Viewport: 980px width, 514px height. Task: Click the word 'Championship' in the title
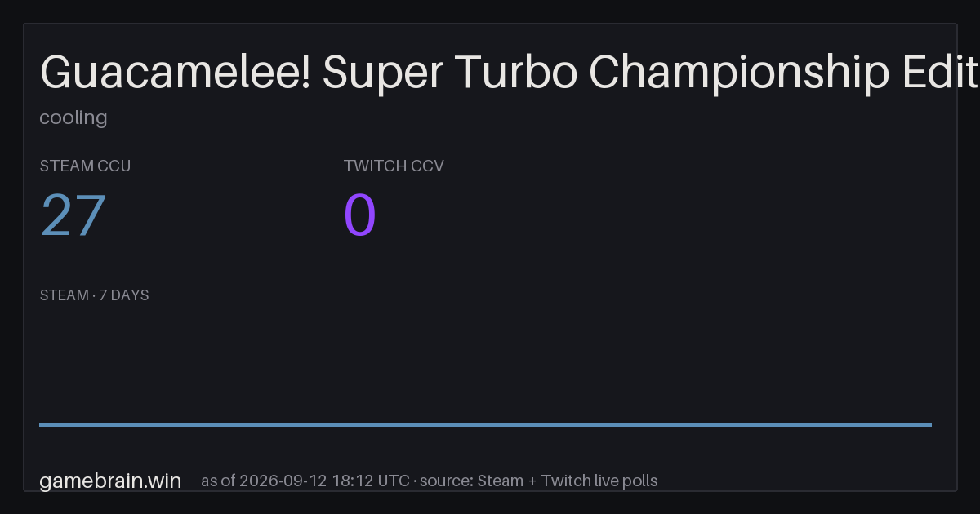tap(739, 74)
